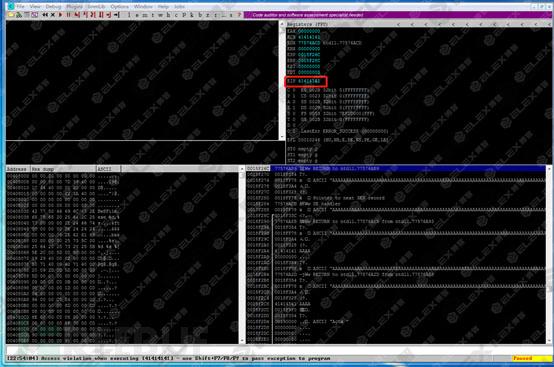Show the breakpoints list with the b button

click(200, 15)
